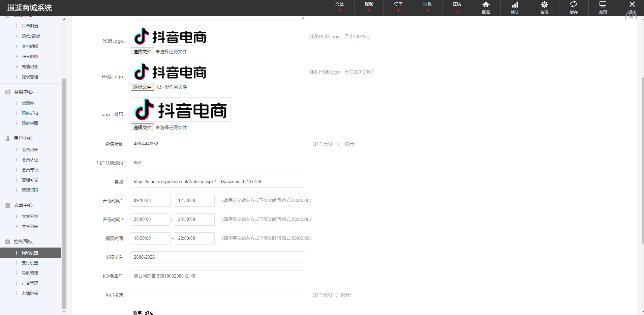Expand the 营销中心 section
The width and height of the screenshot is (644, 315).
coord(23,91)
